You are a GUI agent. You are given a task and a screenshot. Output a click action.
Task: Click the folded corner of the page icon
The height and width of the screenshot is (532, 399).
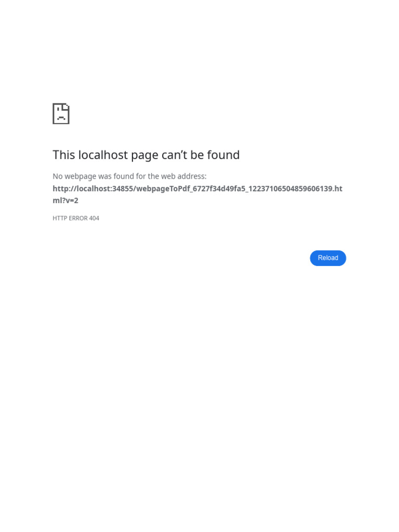(66, 107)
